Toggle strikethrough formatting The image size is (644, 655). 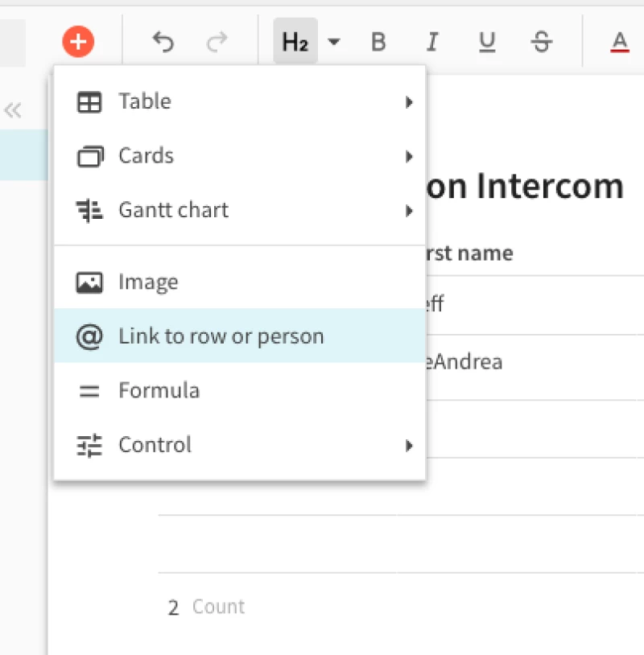[x=542, y=42]
